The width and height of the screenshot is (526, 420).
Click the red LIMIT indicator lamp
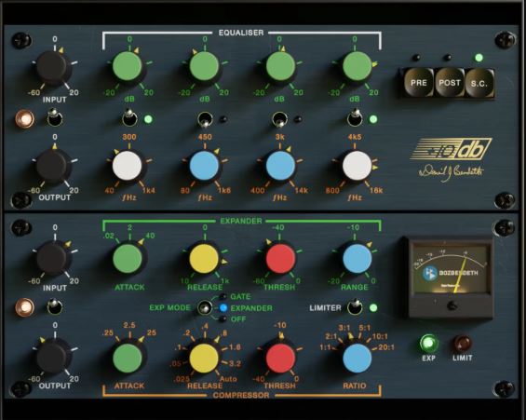[463, 344]
